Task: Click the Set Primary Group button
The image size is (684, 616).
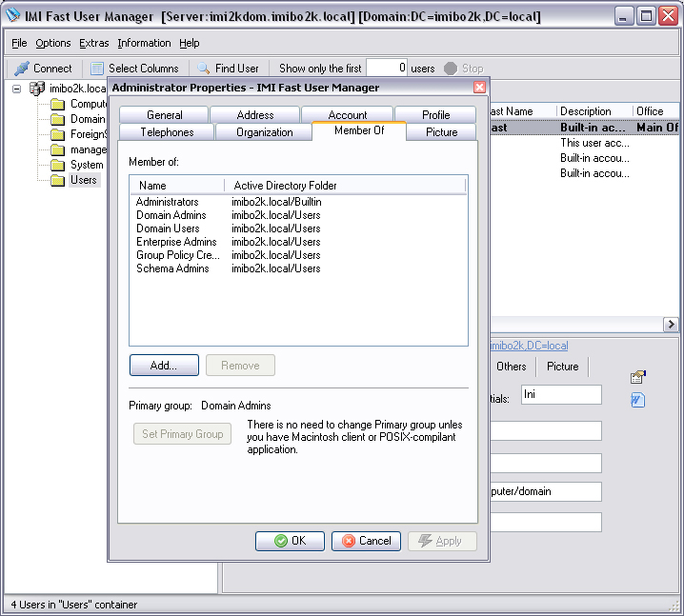Action: (182, 434)
